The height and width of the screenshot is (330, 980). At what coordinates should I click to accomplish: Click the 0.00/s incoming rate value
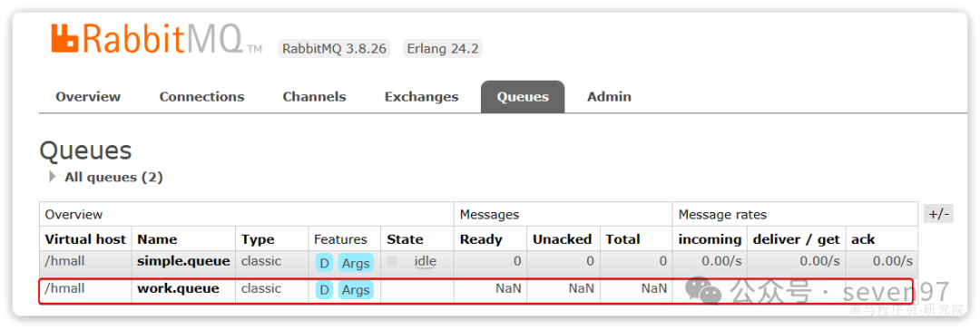pos(722,260)
